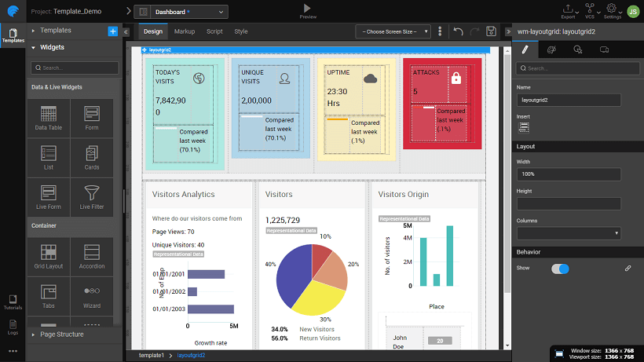Open the Export menu
Viewport: 644px width, 362px height.
[568, 10]
